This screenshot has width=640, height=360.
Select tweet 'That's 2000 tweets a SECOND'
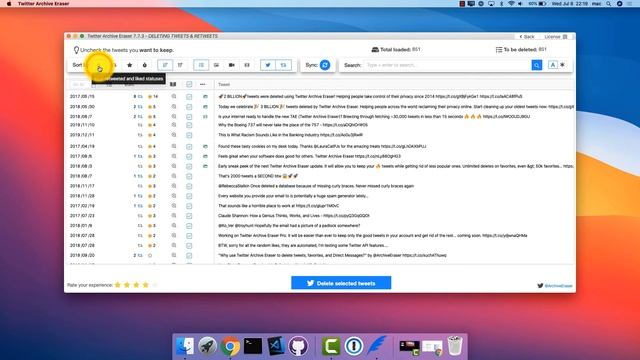(258, 176)
